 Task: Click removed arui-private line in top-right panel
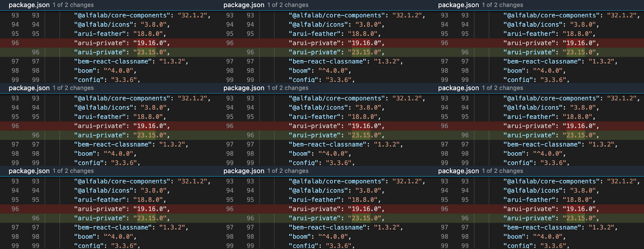pyautogui.click(x=551, y=43)
